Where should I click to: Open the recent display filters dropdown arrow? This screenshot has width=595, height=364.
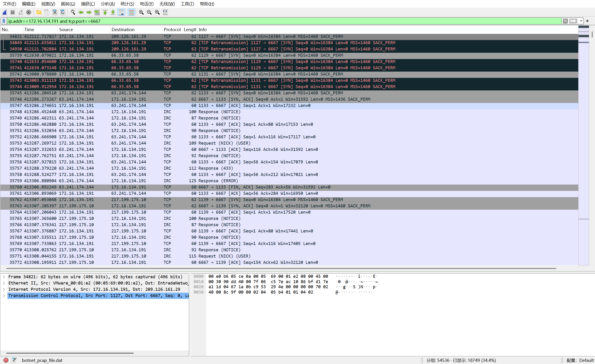point(581,21)
